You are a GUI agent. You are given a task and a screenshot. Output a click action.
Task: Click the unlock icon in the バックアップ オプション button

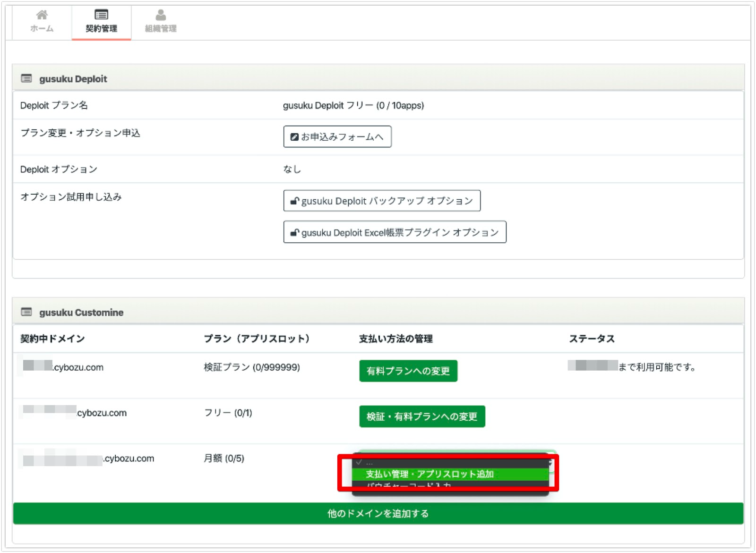pos(295,201)
